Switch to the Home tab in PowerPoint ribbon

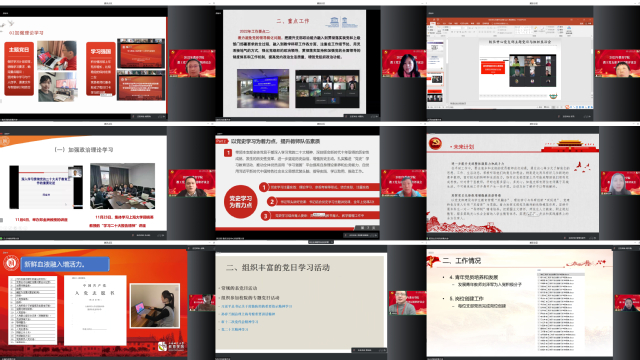point(433,23)
